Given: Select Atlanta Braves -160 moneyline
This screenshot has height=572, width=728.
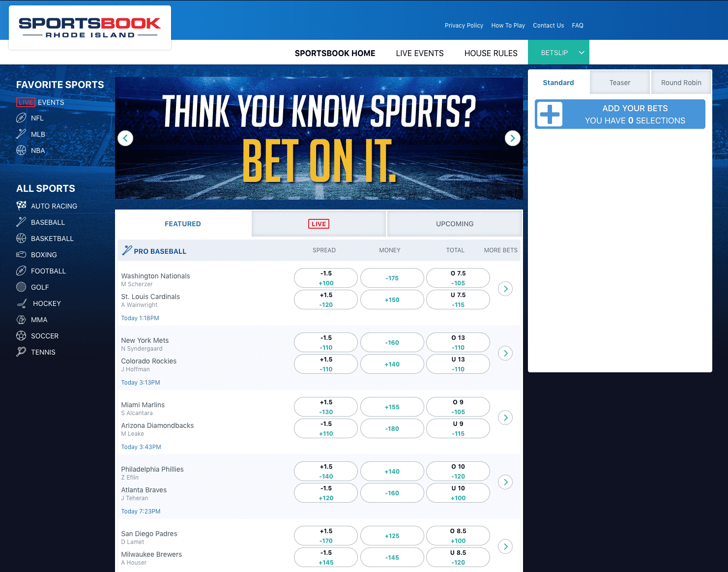Looking at the screenshot, I should click(x=392, y=493).
